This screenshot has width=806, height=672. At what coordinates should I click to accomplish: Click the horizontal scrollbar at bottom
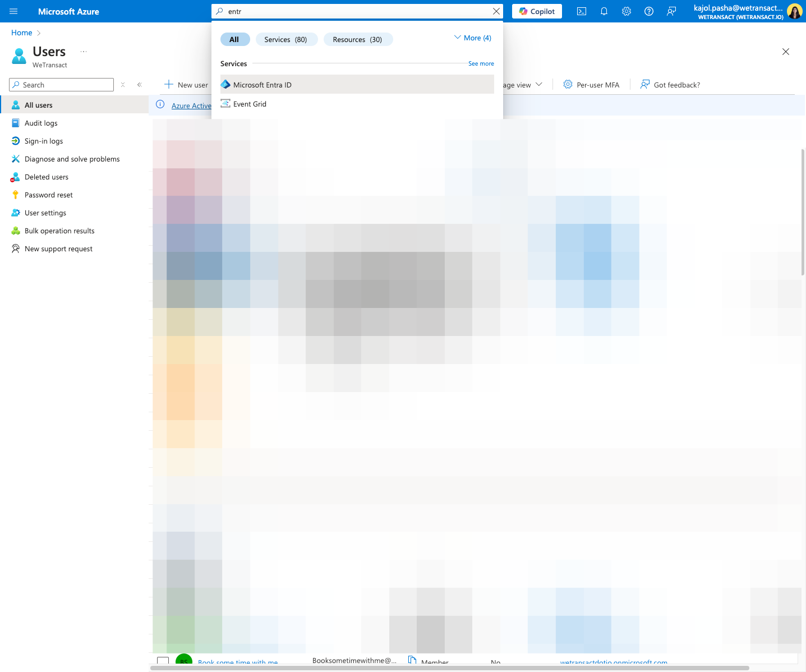click(x=450, y=668)
